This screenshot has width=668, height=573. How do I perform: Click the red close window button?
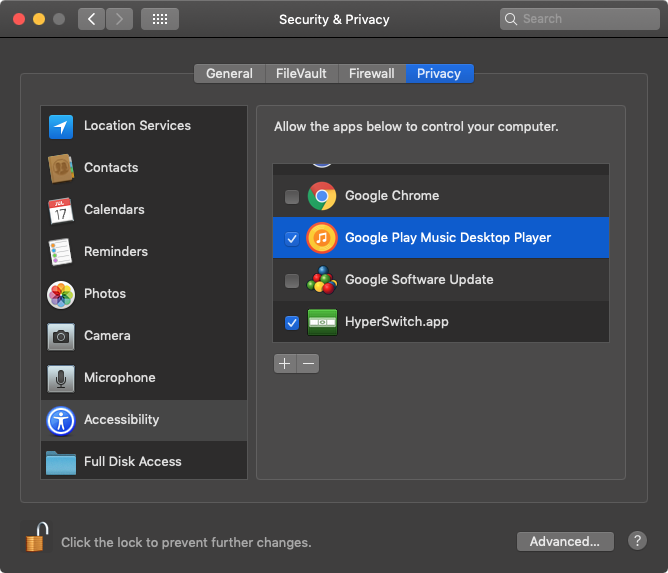click(19, 19)
